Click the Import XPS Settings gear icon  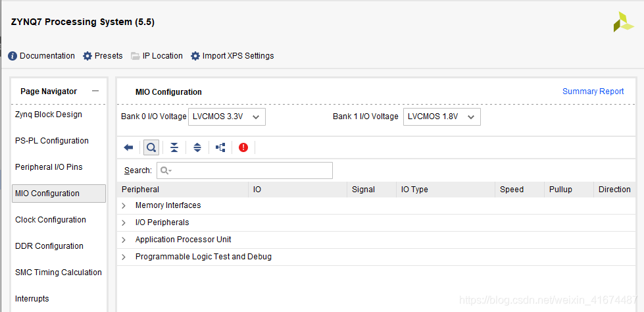[x=195, y=56]
